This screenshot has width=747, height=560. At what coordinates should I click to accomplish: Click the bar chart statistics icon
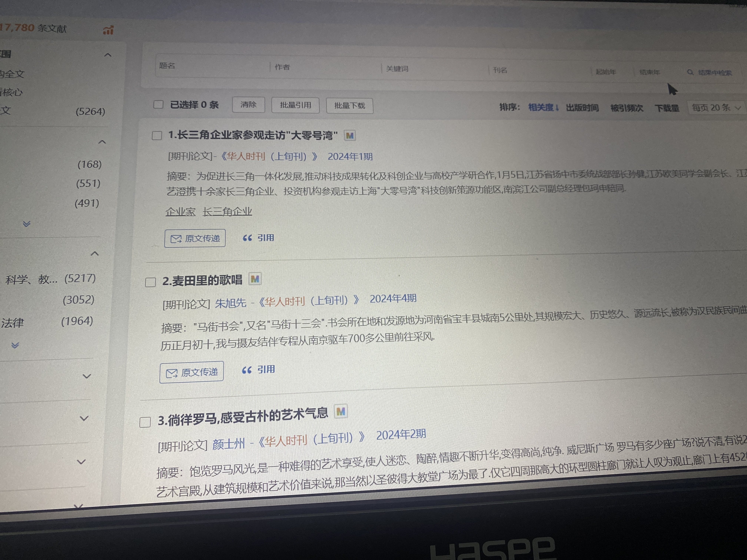coord(108,30)
